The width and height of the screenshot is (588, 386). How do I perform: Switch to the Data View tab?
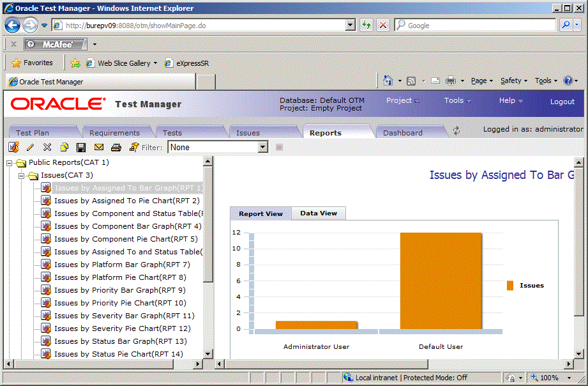[319, 213]
